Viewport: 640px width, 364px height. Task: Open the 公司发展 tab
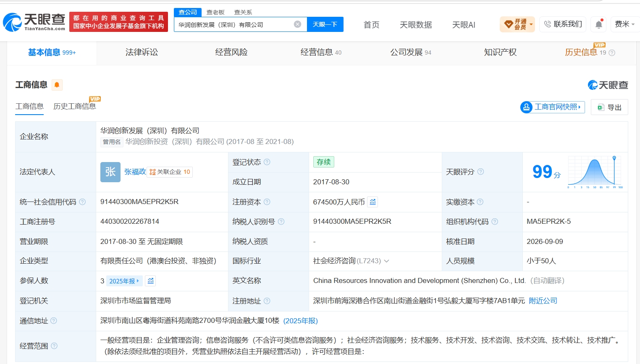[411, 52]
